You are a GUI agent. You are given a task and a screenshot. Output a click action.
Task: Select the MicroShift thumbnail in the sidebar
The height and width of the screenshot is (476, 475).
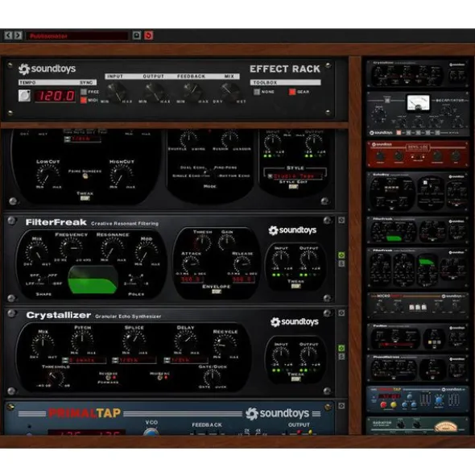point(418,306)
